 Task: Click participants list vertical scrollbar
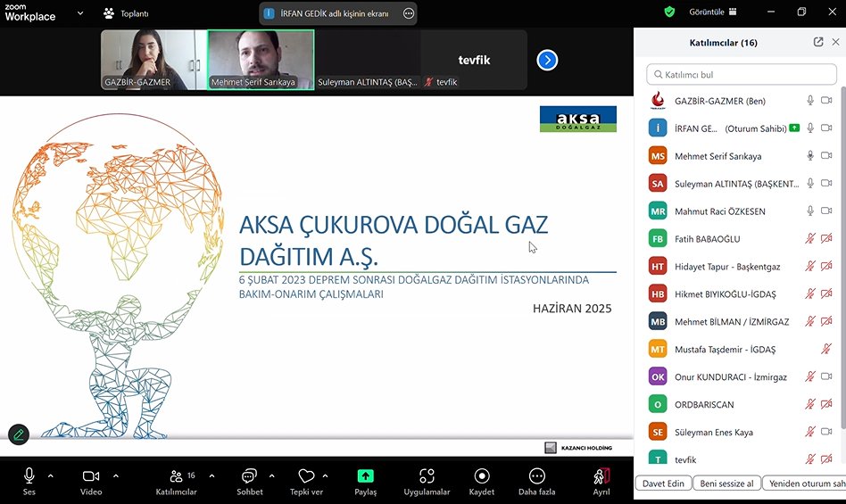[842, 258]
